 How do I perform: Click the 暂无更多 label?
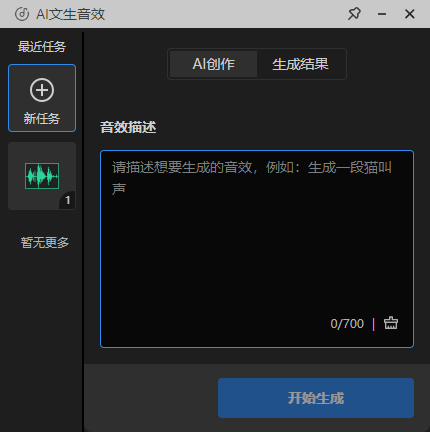point(45,242)
